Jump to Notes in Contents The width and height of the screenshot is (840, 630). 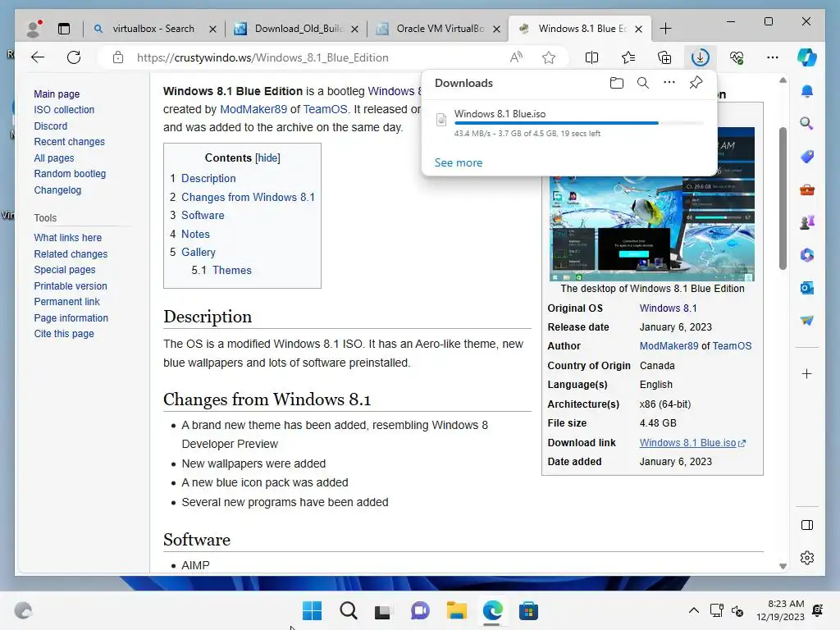click(195, 234)
